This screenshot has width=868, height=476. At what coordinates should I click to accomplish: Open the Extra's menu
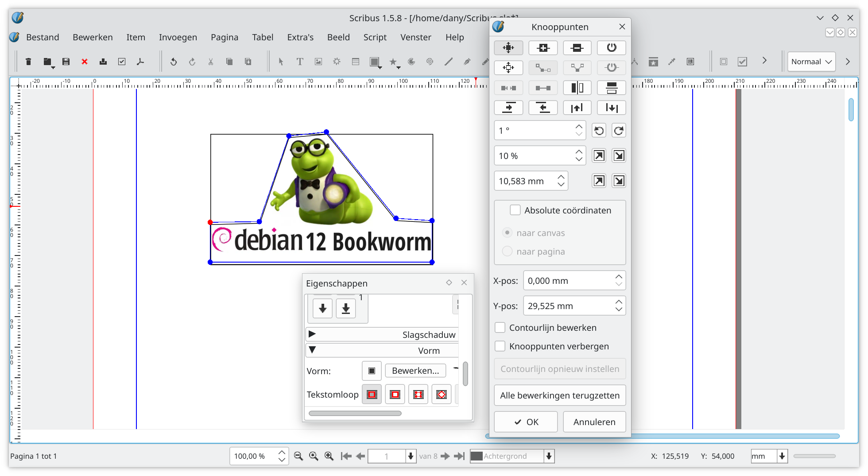pyautogui.click(x=300, y=37)
